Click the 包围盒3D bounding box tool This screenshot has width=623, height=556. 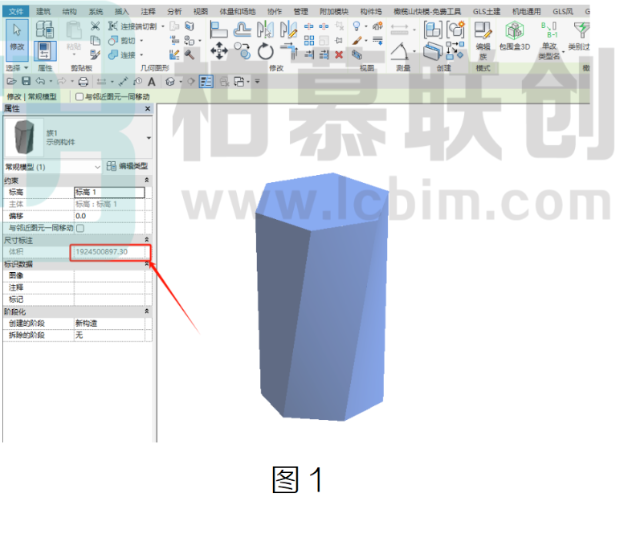[x=515, y=37]
